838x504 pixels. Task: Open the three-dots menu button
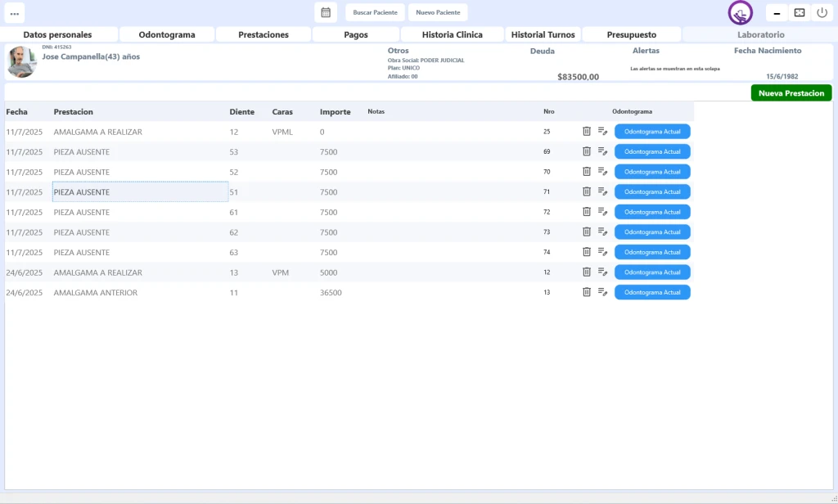point(15,13)
